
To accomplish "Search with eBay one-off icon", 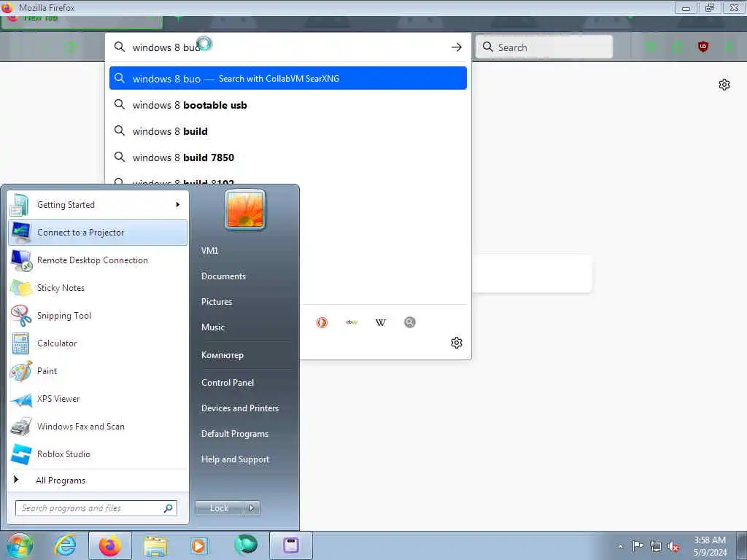I will click(x=352, y=322).
